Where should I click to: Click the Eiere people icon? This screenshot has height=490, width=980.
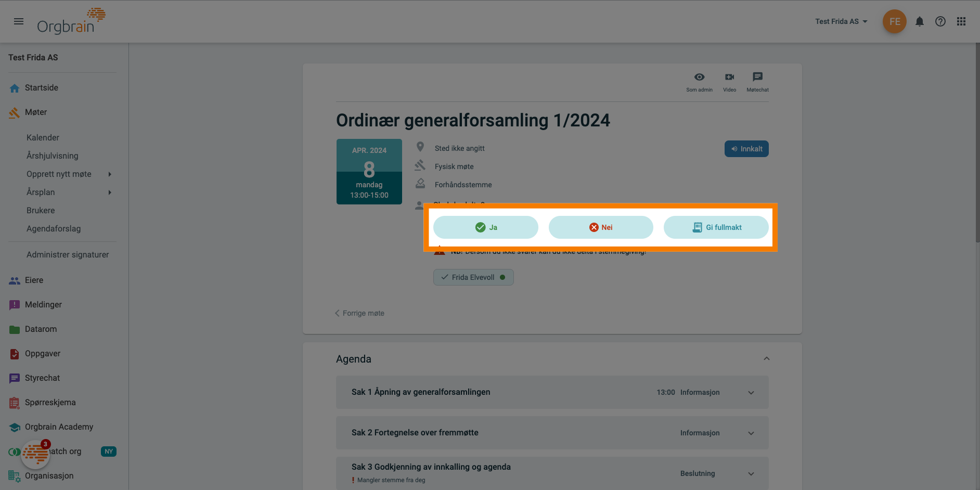coord(15,280)
